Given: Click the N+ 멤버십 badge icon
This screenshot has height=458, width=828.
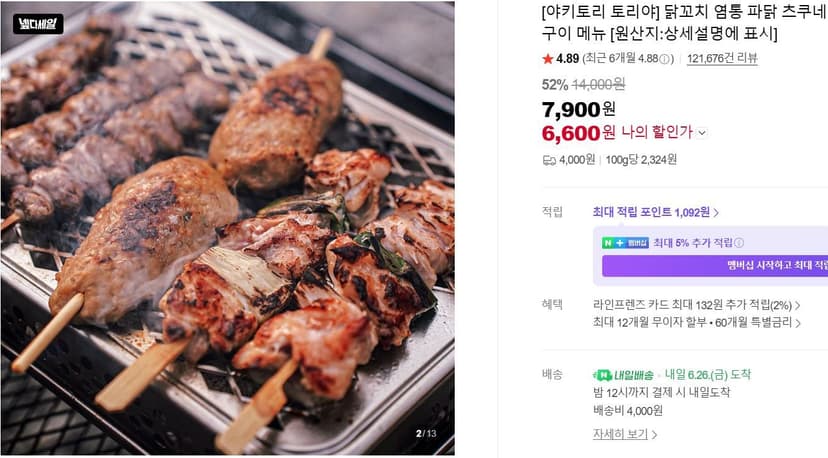Looking at the screenshot, I should pos(625,243).
